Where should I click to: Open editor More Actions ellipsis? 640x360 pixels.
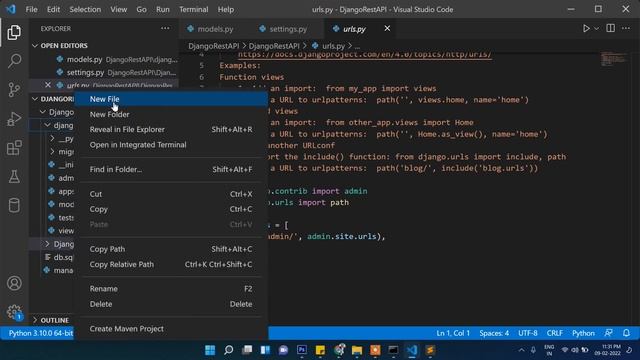(x=626, y=29)
